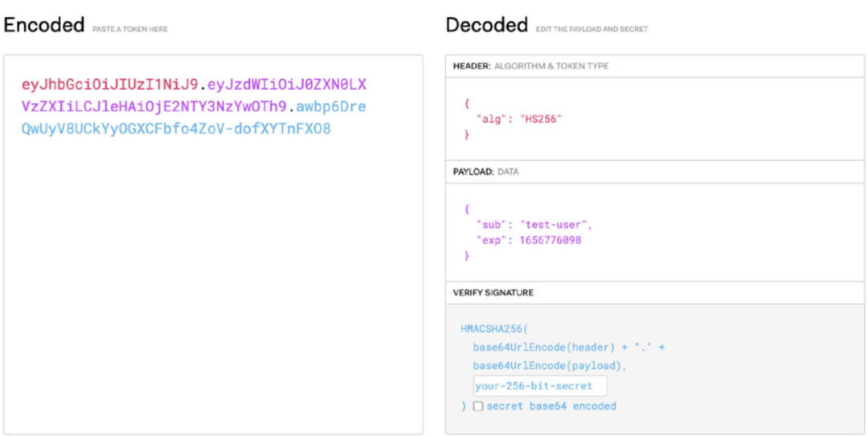Click the Encoded heading
868x436 pixels.
tap(43, 25)
